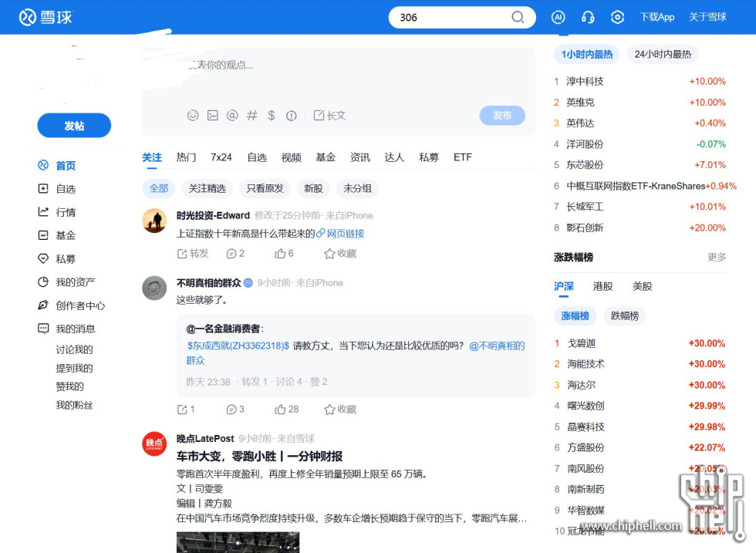Screen dimensions: 756x553
Task: Open 我的资产 in the sidebar
Action: (x=66, y=282)
